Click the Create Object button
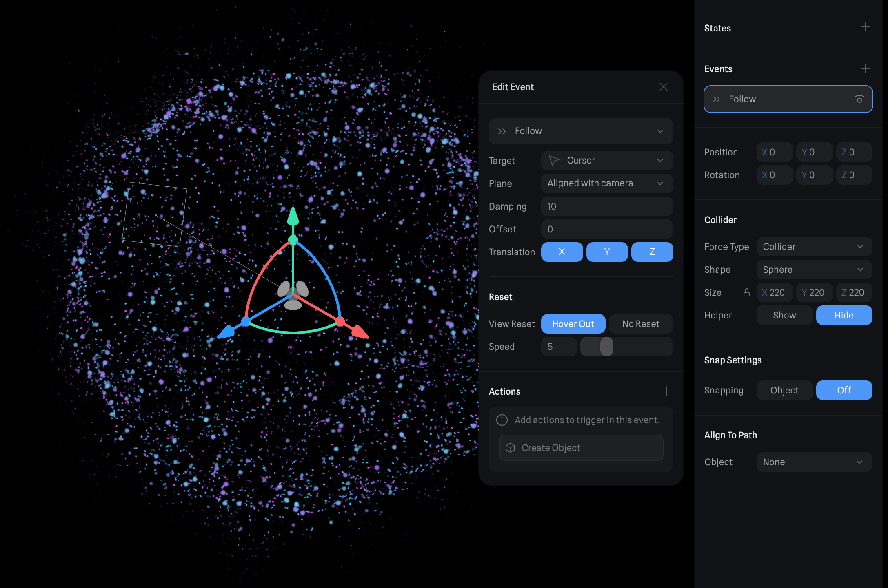 (x=581, y=447)
